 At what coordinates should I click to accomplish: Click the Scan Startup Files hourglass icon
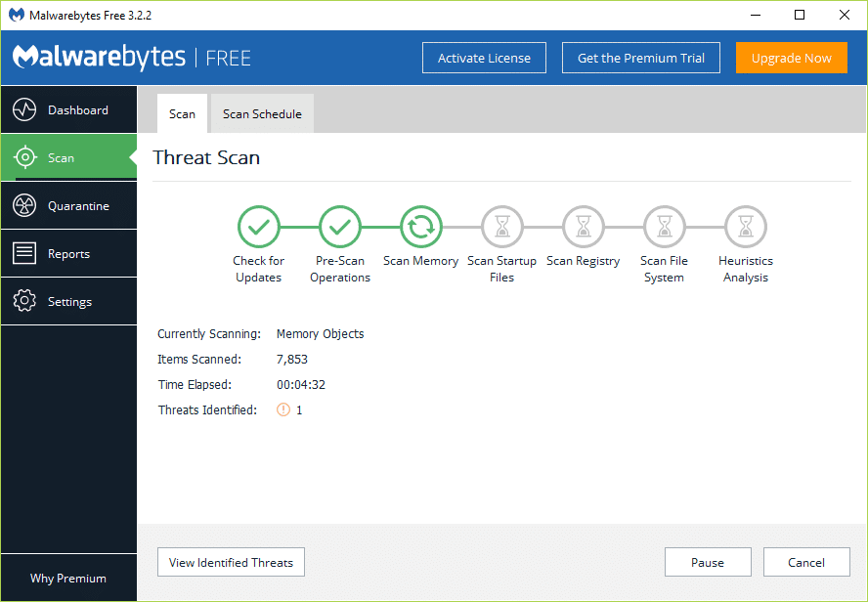(501, 226)
